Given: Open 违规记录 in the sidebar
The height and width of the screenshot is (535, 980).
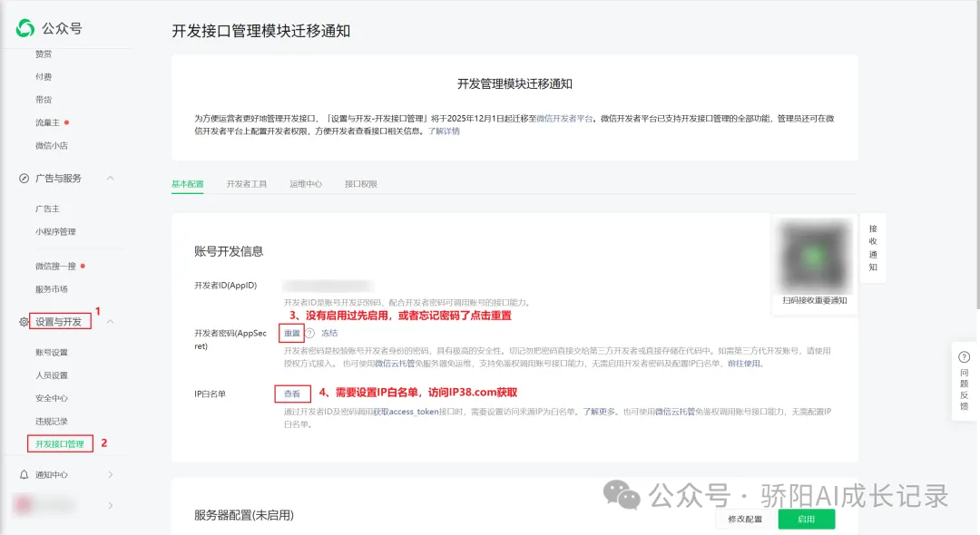Looking at the screenshot, I should point(51,422).
